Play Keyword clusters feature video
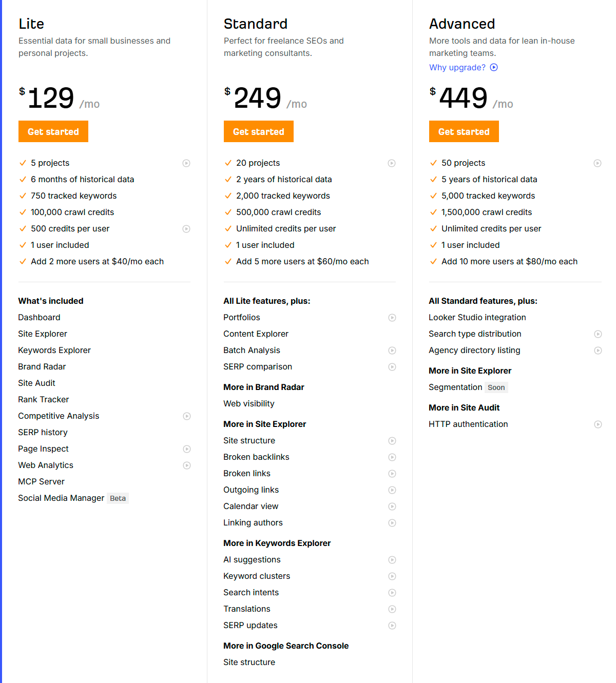616x683 pixels. pos(392,576)
